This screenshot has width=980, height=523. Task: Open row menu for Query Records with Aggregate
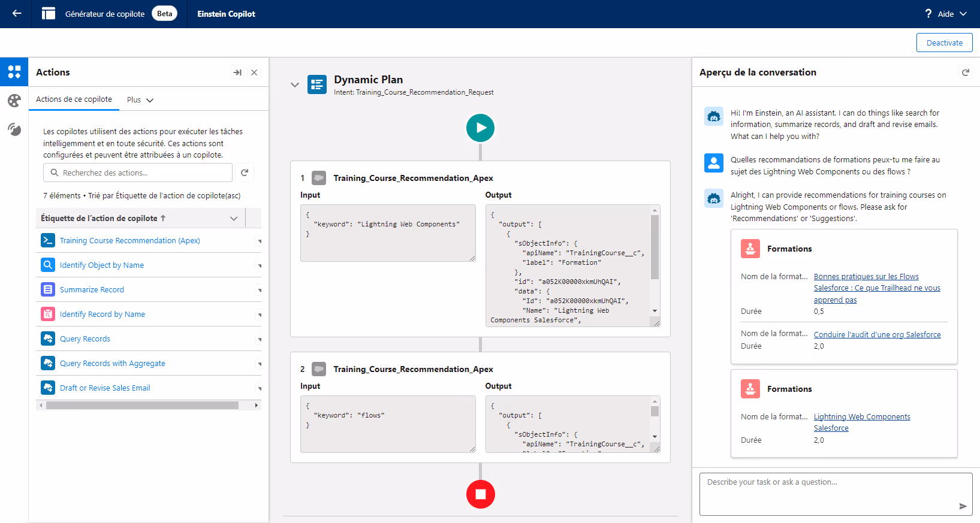pos(260,364)
